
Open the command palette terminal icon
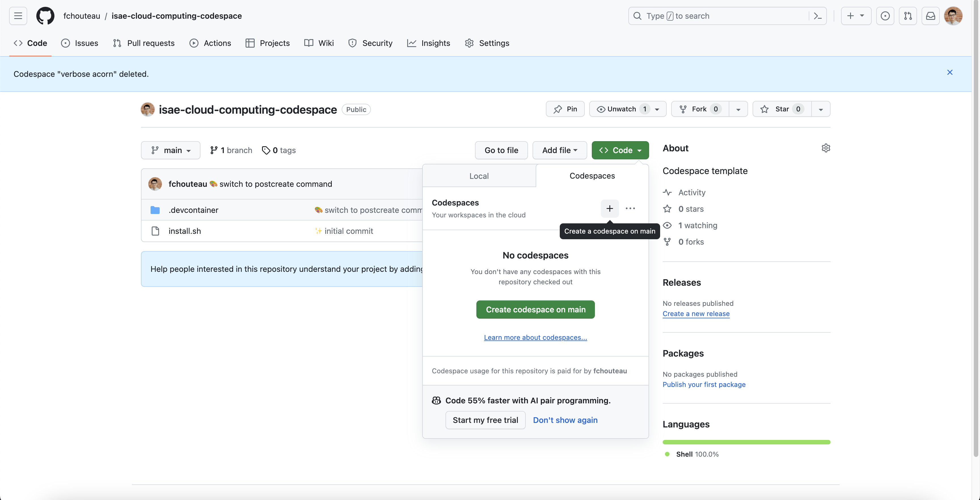click(818, 16)
